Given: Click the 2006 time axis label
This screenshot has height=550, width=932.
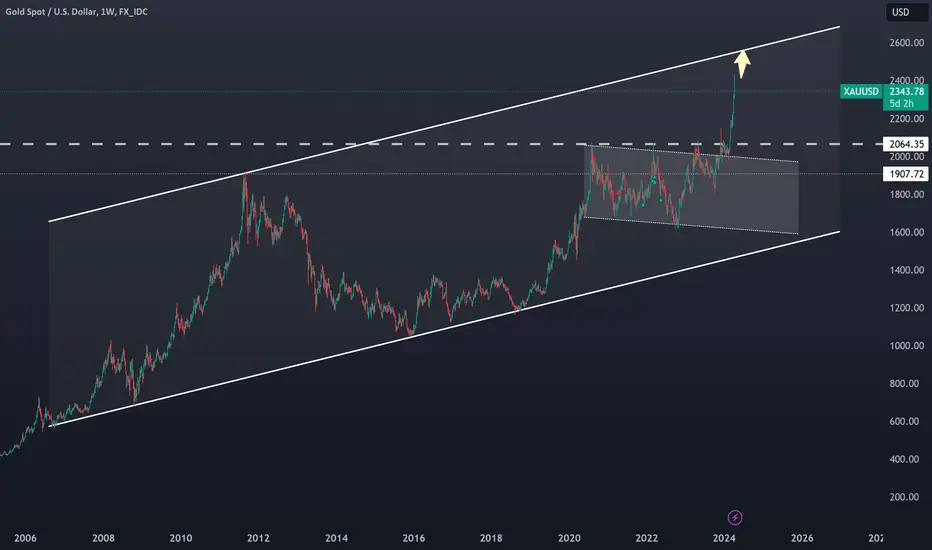Looking at the screenshot, I should click(25, 538).
